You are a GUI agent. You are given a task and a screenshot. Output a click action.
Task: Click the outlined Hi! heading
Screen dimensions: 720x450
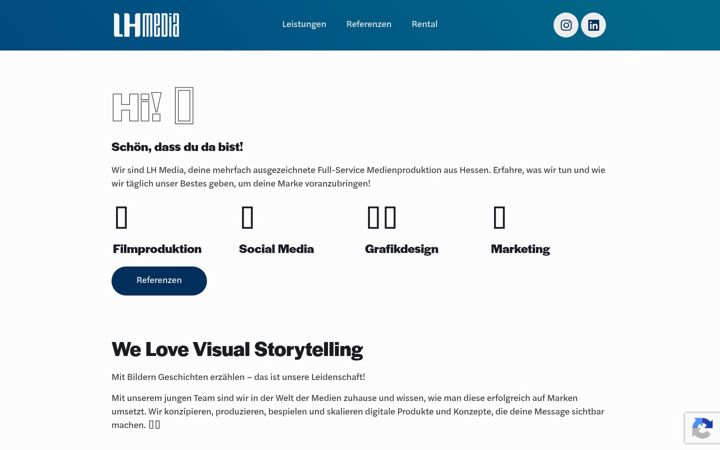[x=153, y=106]
